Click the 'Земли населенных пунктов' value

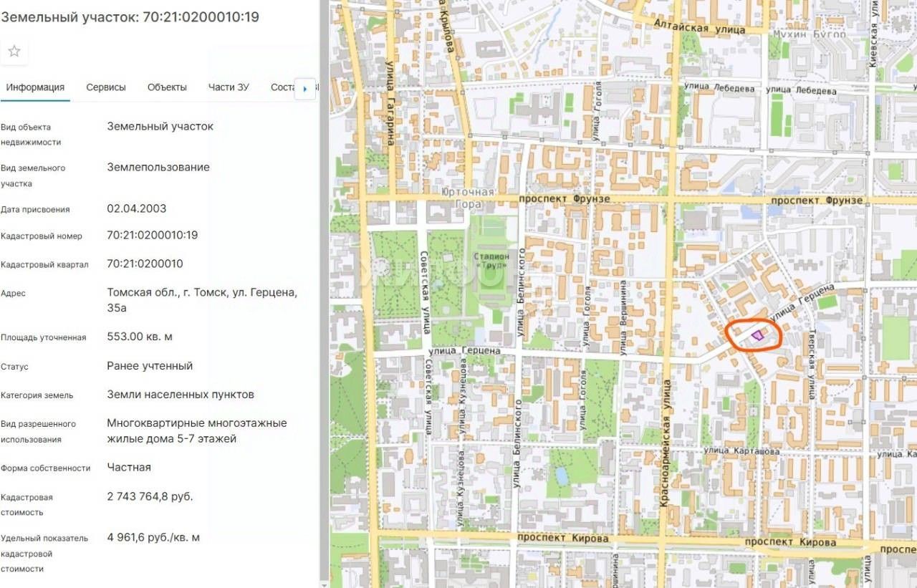click(x=181, y=395)
